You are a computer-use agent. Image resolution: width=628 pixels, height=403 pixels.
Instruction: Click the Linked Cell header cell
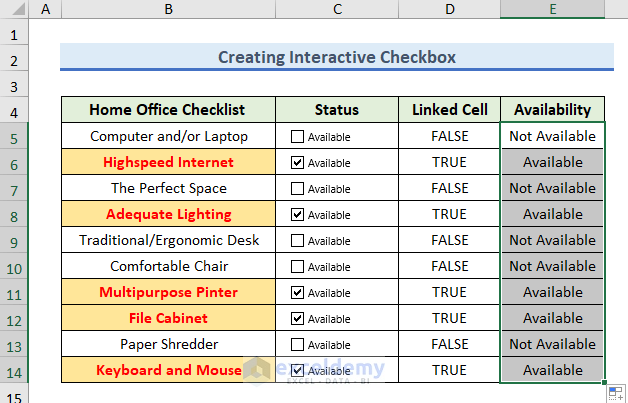point(449,110)
